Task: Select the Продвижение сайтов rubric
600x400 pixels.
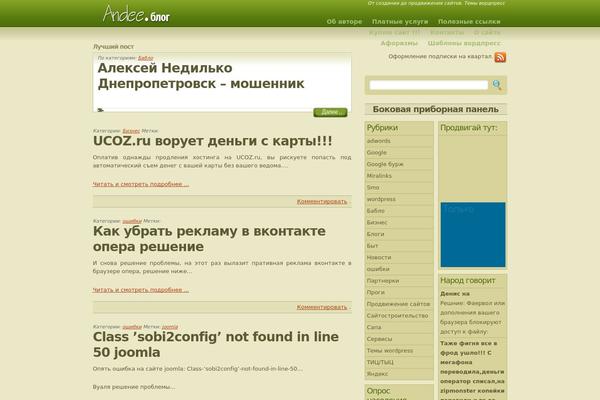Action: (398, 304)
